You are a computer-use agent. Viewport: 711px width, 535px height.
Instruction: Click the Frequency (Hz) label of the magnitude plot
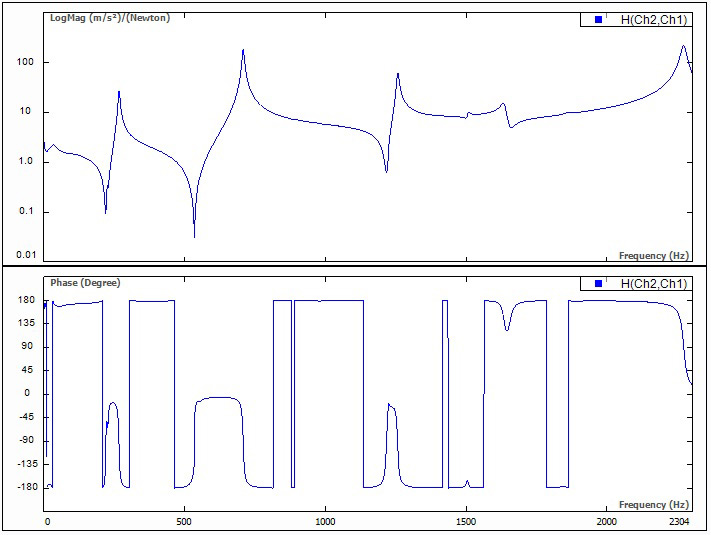point(654,256)
